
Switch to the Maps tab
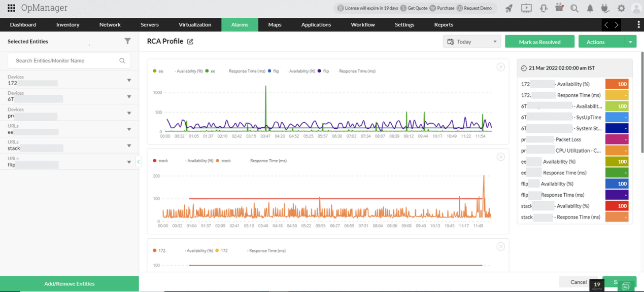[275, 24]
